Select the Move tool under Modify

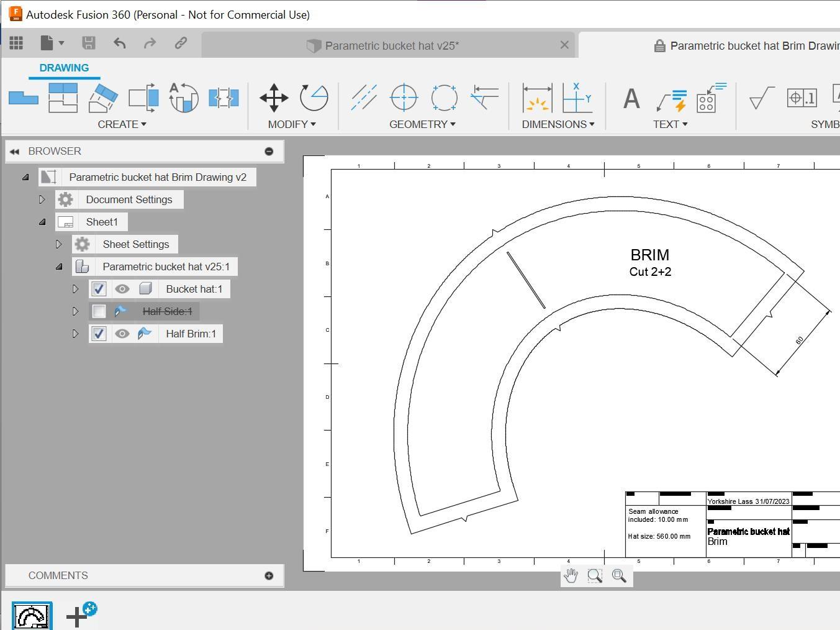(x=273, y=98)
